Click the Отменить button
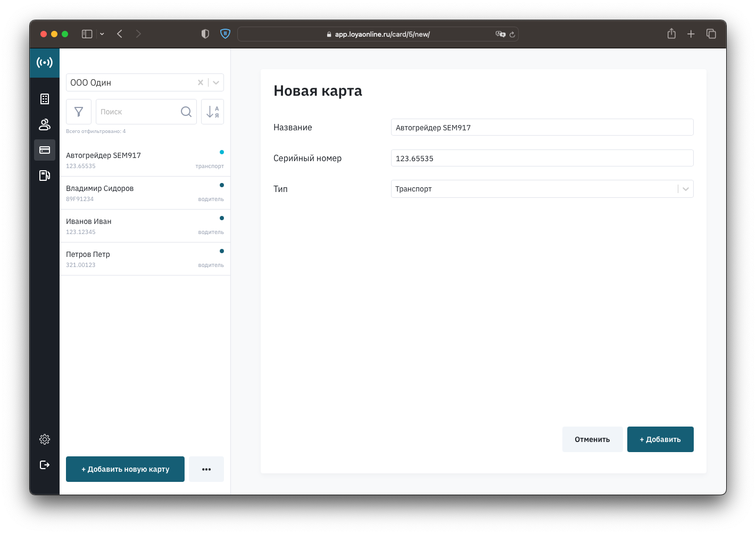This screenshot has height=534, width=756. tap(592, 439)
